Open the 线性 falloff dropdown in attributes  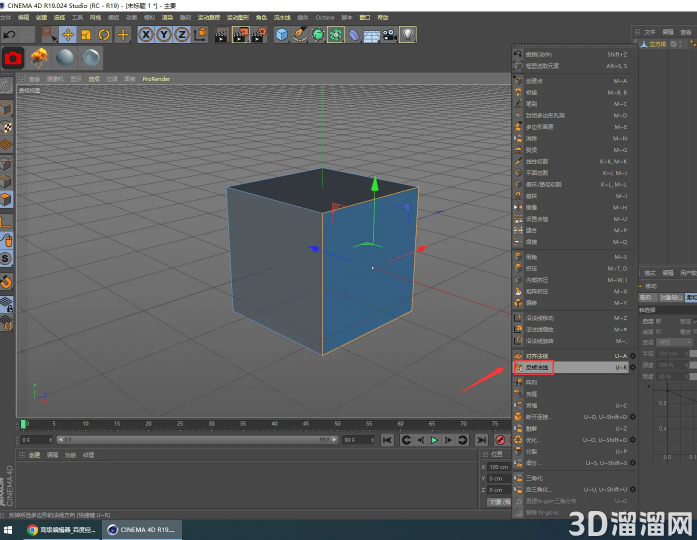click(x=675, y=342)
